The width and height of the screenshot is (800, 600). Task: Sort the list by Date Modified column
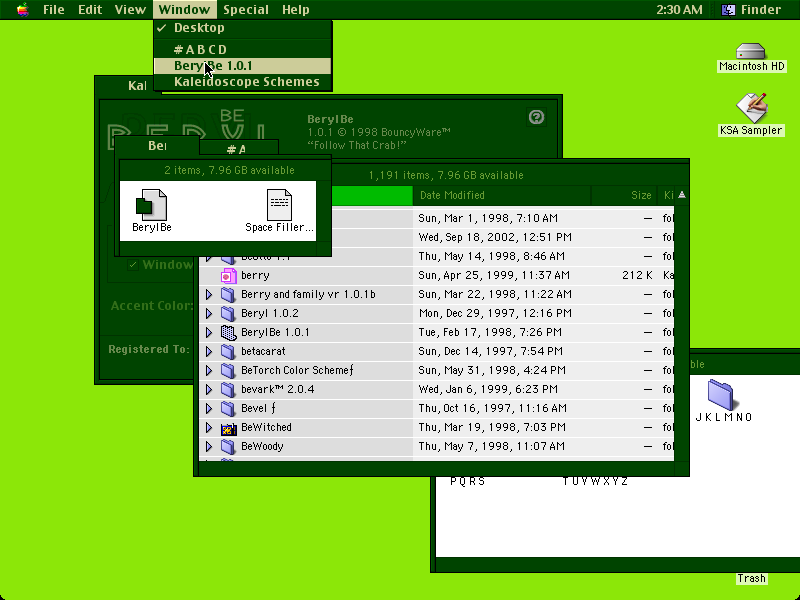[502, 195]
